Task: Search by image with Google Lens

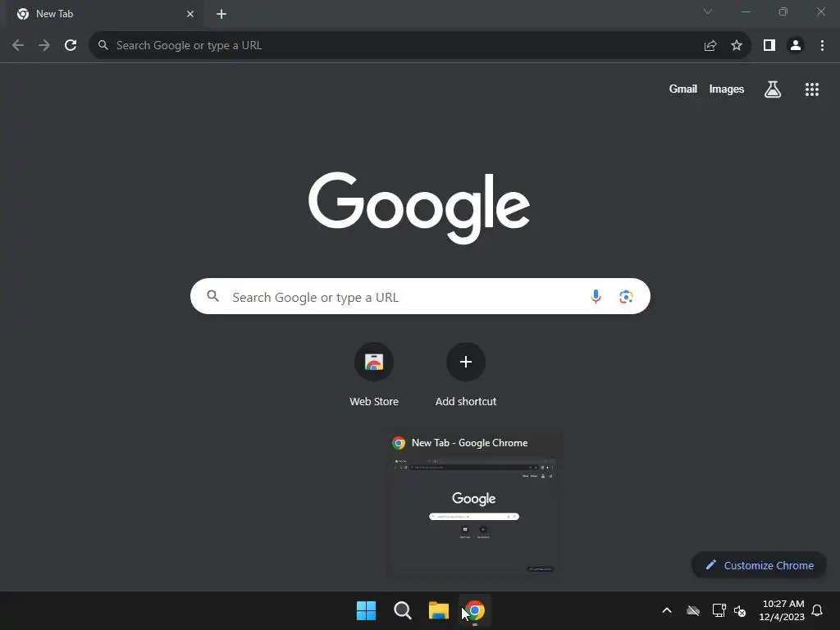Action: pos(626,296)
